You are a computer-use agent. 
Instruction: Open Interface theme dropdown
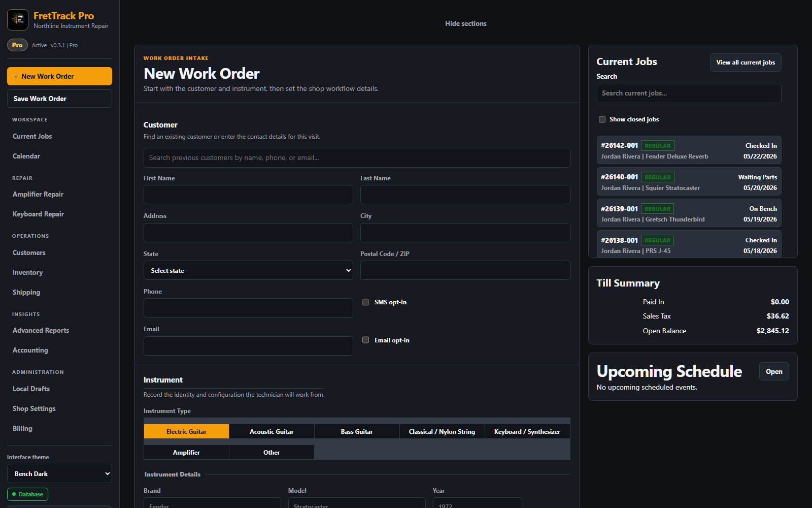coord(59,473)
